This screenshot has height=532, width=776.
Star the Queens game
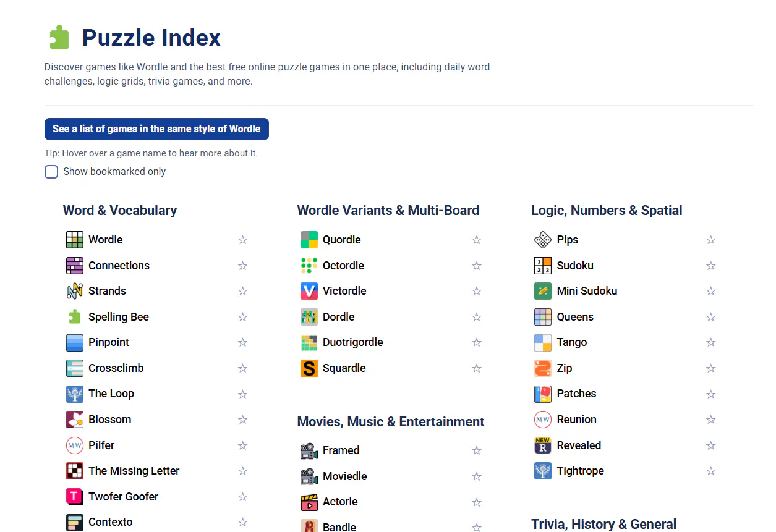(711, 317)
